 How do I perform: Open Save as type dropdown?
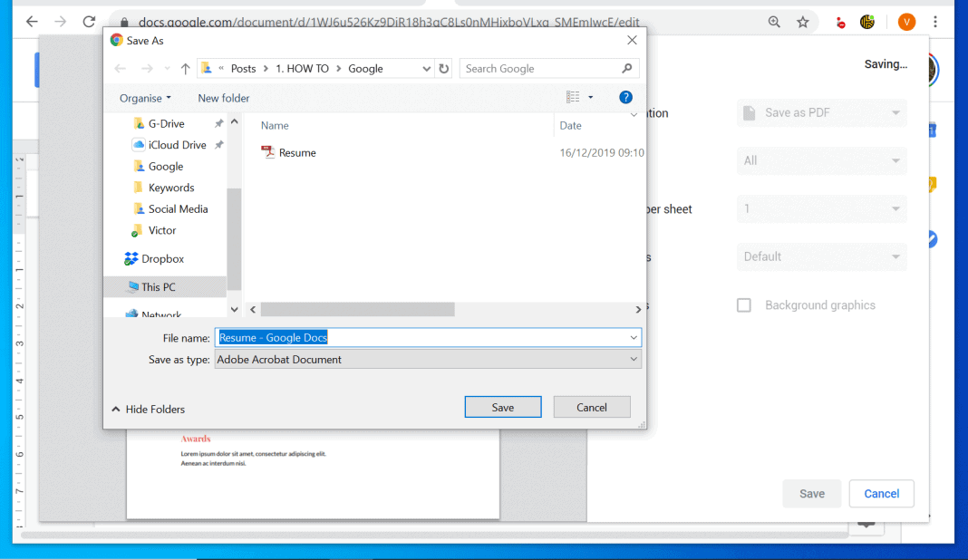[x=428, y=360]
